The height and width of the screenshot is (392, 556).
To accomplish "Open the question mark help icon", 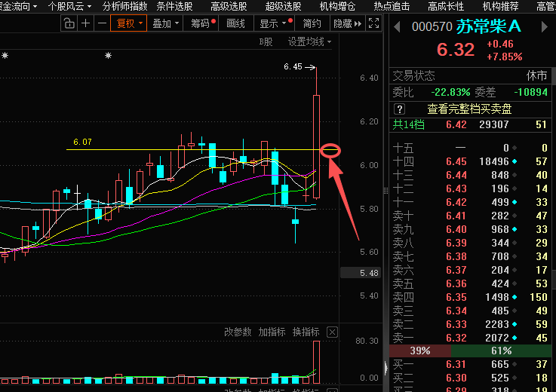I will [x=399, y=109].
